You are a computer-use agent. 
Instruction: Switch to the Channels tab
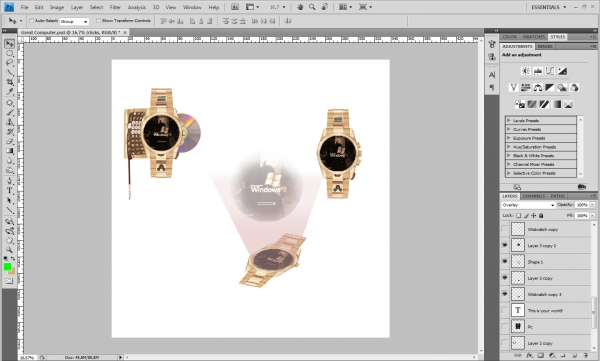tap(534, 196)
